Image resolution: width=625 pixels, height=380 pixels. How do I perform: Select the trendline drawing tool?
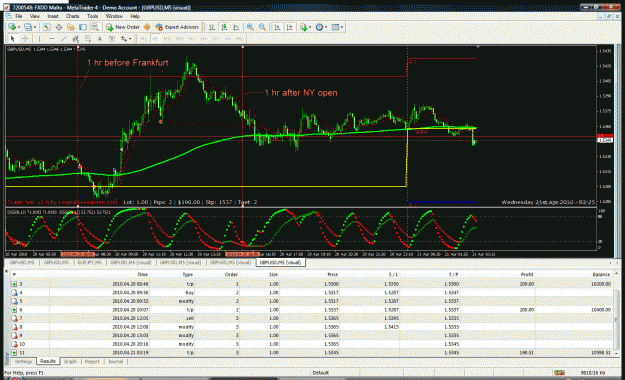coord(63,39)
